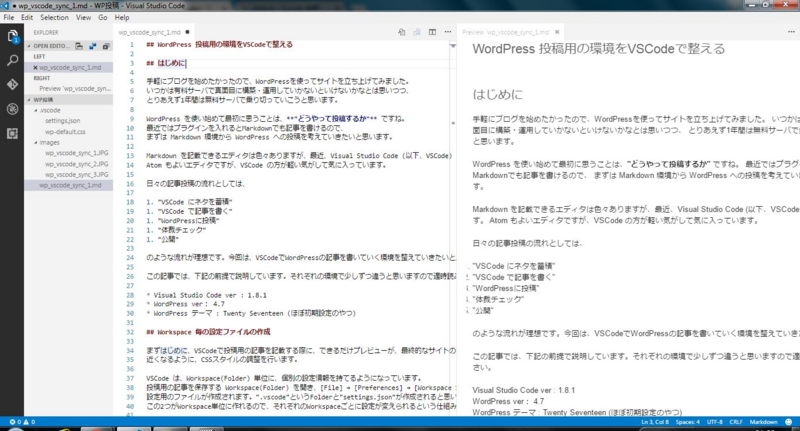Image resolution: width=800 pixels, height=431 pixels.
Task: Open the File menu
Action: point(9,17)
